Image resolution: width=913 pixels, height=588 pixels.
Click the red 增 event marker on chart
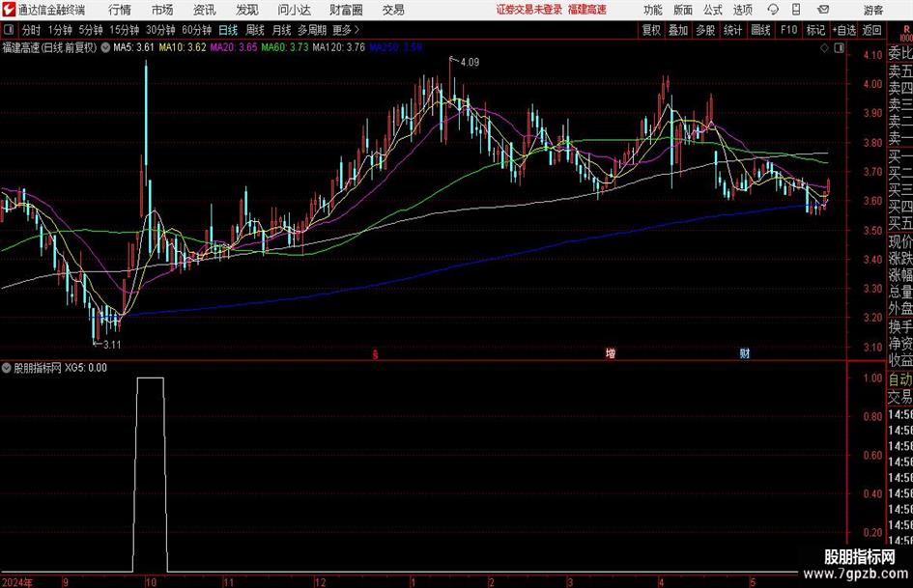[611, 353]
